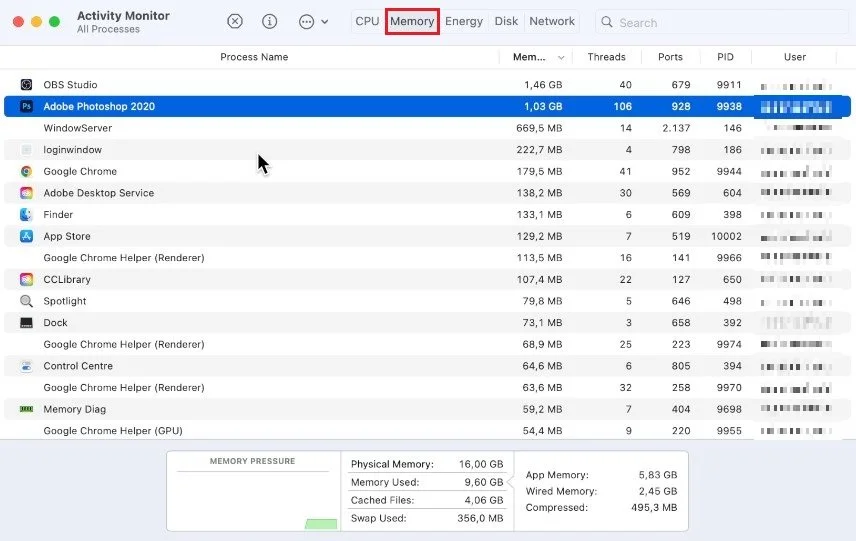Viewport: 856px width, 541px height.
Task: Click the Control Centre icon
Action: coord(26,366)
